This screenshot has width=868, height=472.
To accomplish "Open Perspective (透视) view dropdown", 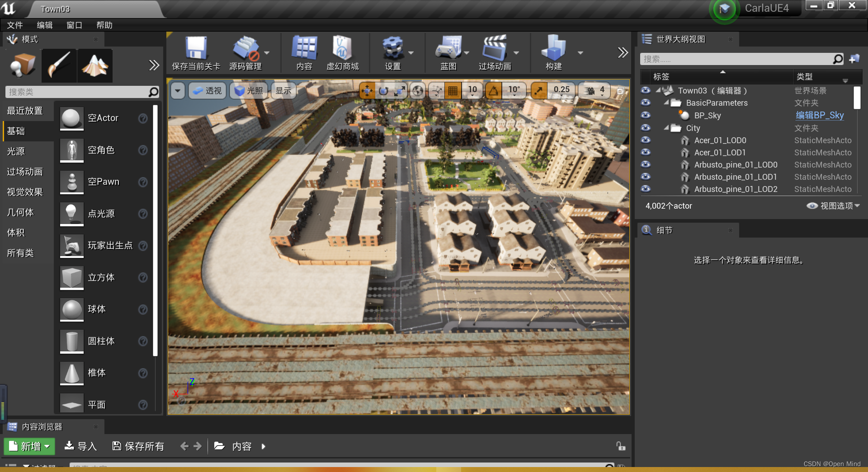I will click(x=208, y=91).
